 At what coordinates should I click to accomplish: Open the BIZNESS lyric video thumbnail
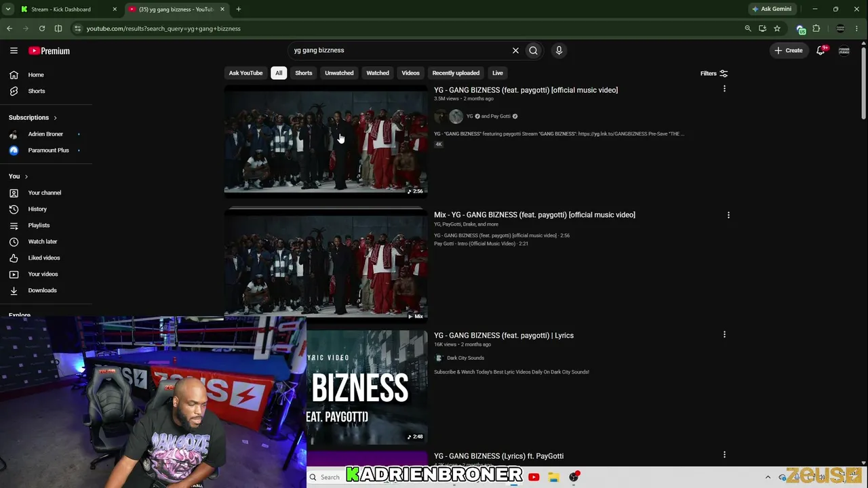367,387
